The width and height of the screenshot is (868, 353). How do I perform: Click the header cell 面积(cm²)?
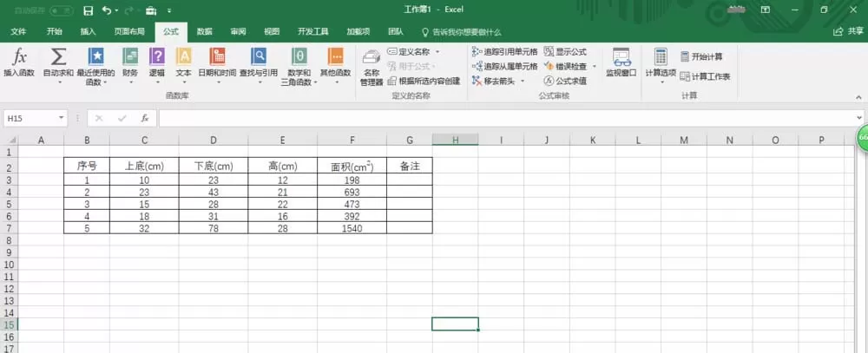point(352,166)
